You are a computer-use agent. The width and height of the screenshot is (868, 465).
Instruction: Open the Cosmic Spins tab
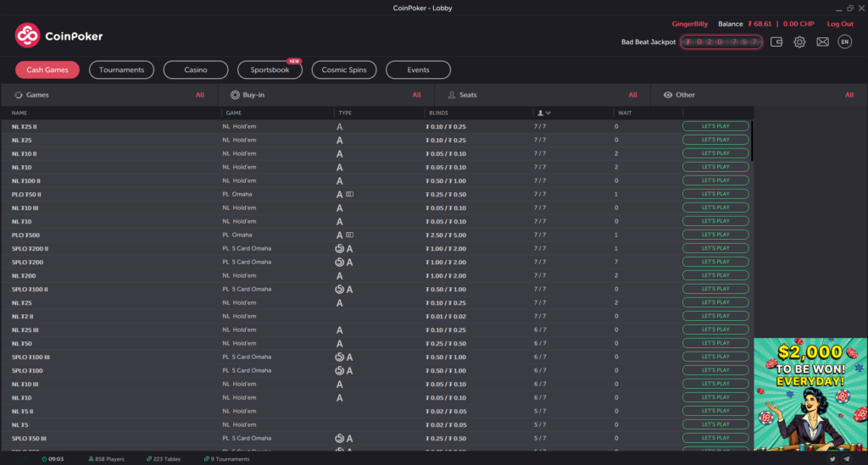coord(344,69)
